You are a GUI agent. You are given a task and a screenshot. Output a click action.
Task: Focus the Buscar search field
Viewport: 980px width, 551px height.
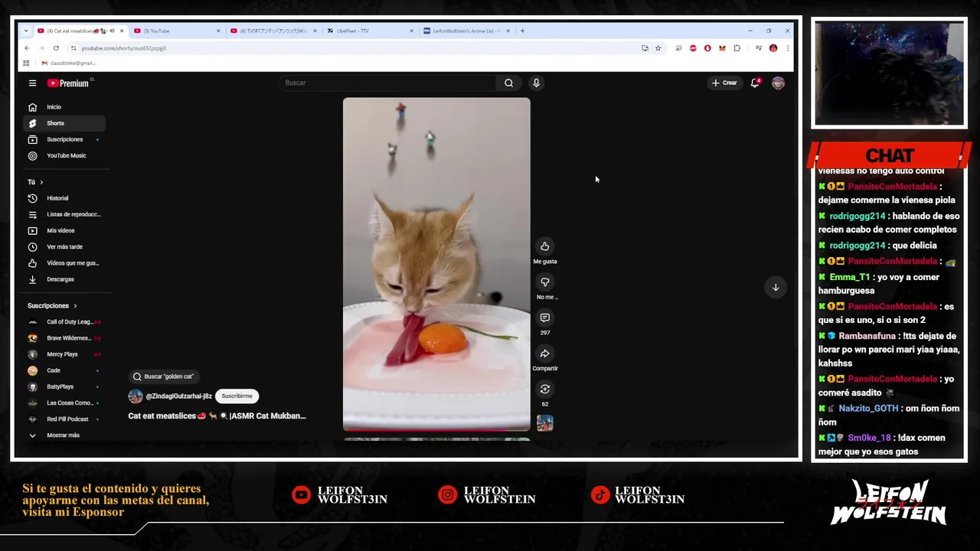[388, 83]
